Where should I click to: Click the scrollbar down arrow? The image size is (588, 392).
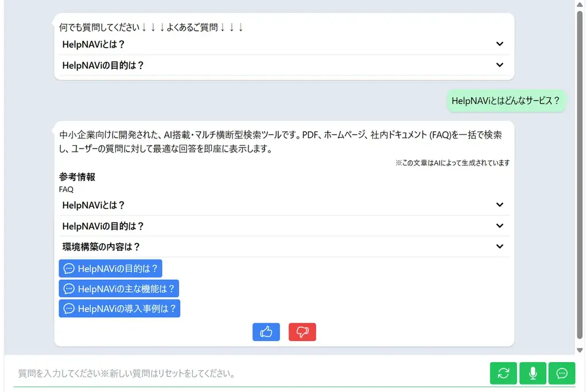click(x=580, y=349)
